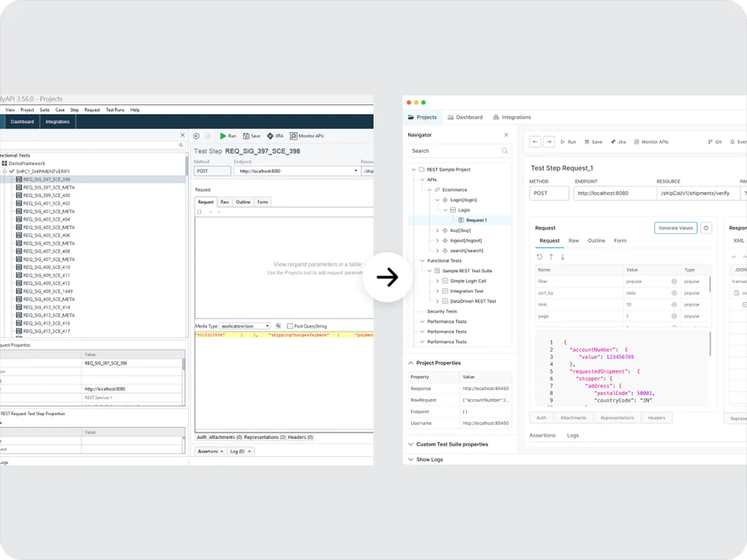Open the Media Type dropdown
747x560 pixels.
[x=268, y=326]
